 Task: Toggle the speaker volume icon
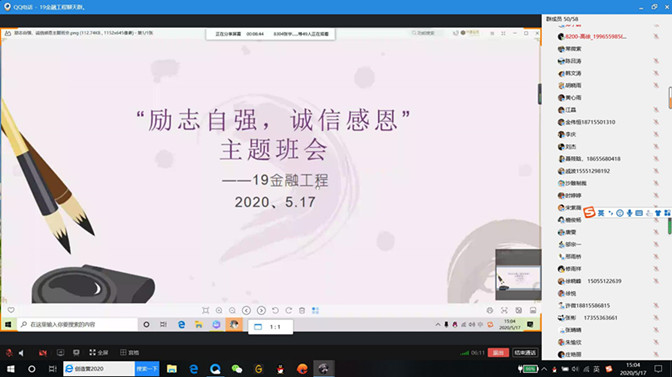(21, 353)
